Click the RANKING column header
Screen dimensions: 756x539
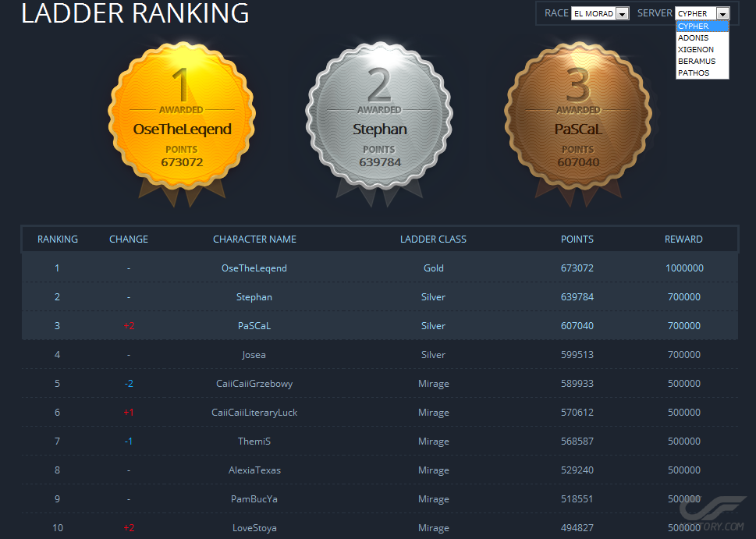(x=58, y=239)
